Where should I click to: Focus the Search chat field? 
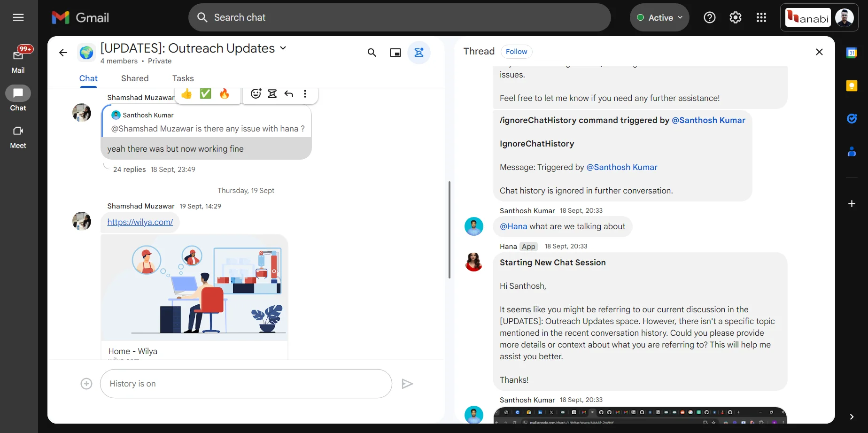(399, 17)
